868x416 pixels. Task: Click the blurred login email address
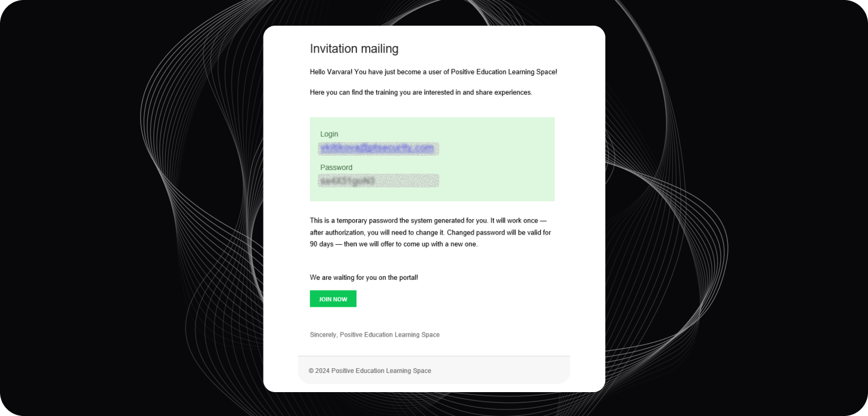(x=379, y=149)
